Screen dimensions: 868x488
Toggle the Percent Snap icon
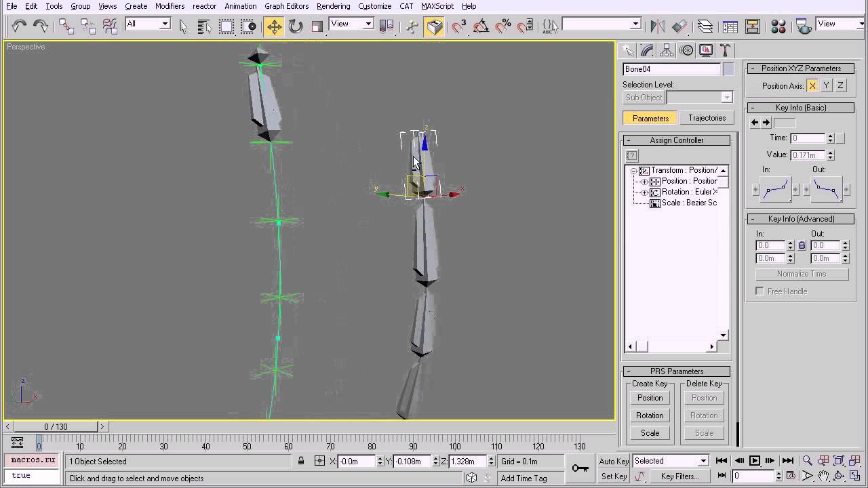tap(502, 26)
